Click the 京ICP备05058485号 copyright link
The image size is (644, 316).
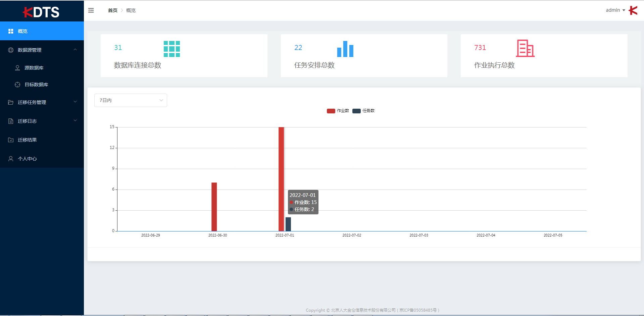click(418, 310)
